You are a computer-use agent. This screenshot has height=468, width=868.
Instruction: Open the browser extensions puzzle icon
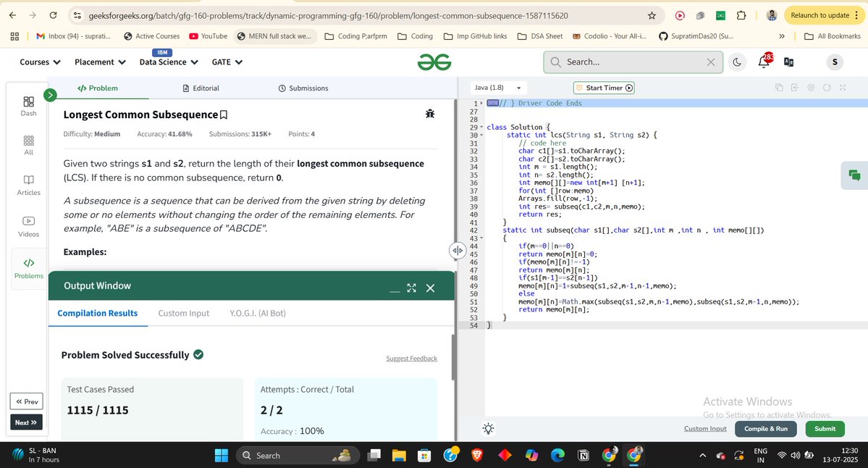(741, 15)
